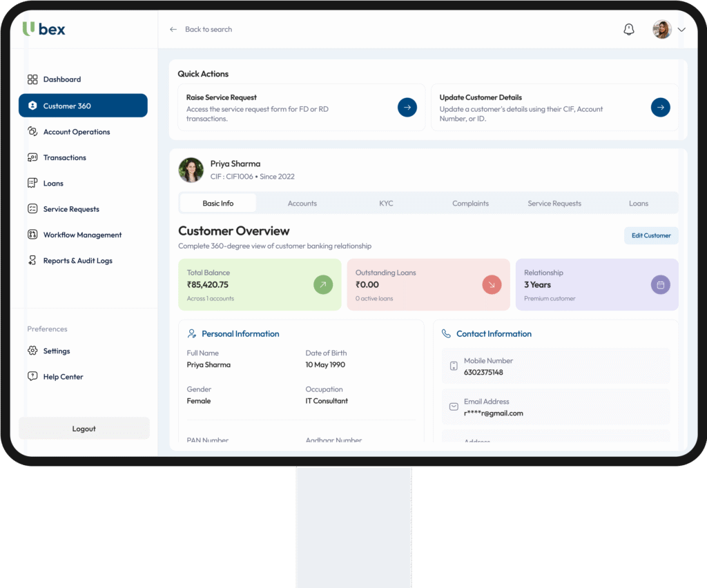Screen dimensions: 707x588
Task: Click the Account Operations sidebar icon
Action: tap(32, 132)
